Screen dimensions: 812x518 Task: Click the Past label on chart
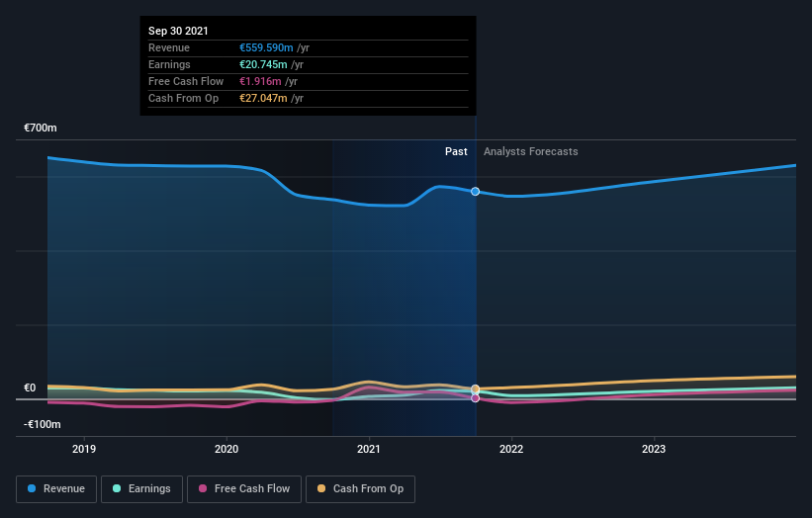click(456, 151)
